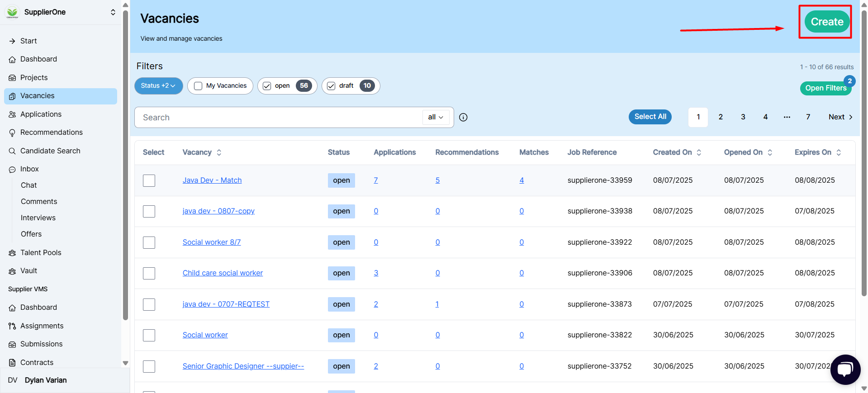
Task: Sort by Vacancy column arrows
Action: [x=219, y=152]
